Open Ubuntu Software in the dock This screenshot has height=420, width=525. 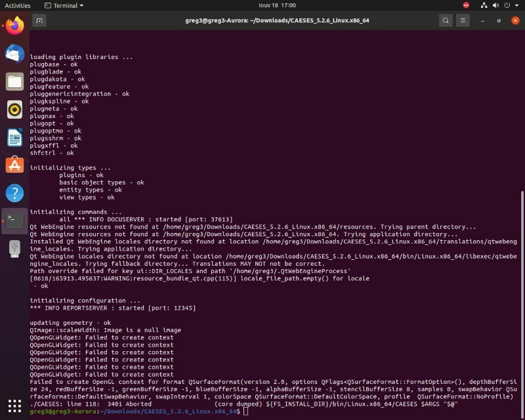pyautogui.click(x=14, y=165)
